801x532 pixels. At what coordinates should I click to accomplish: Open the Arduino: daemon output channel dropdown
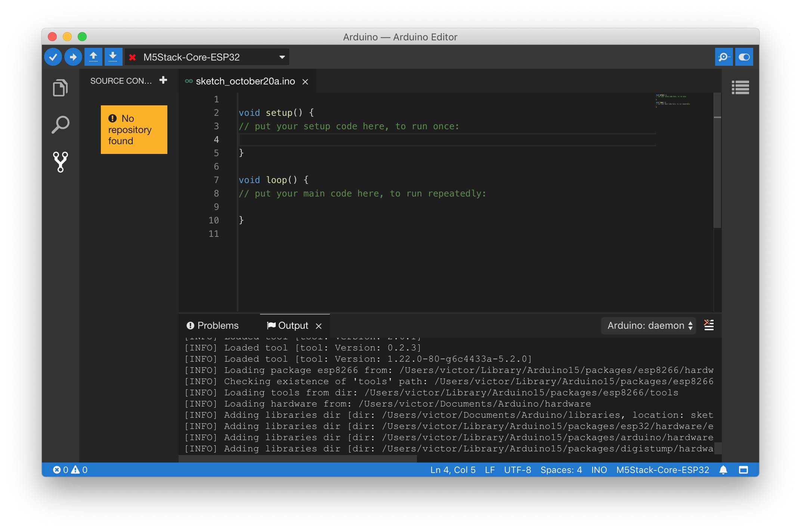pyautogui.click(x=649, y=326)
